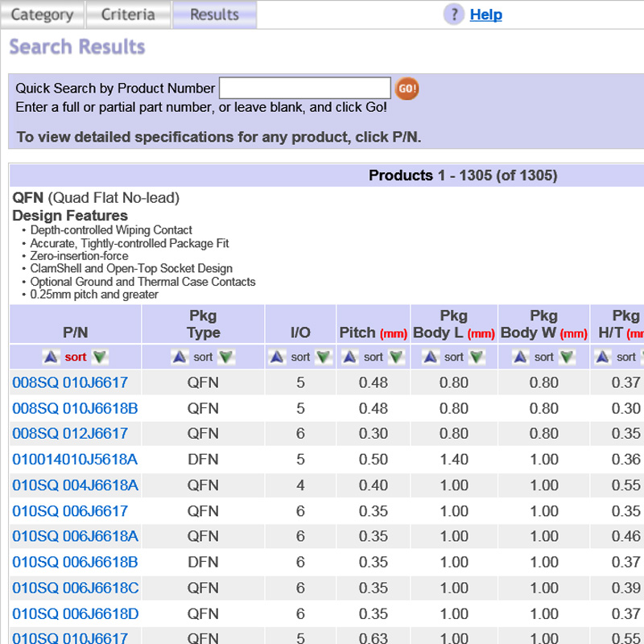The width and height of the screenshot is (644, 644).
Task: Open product 010SQ 006J6617 details
Action: click(x=70, y=511)
